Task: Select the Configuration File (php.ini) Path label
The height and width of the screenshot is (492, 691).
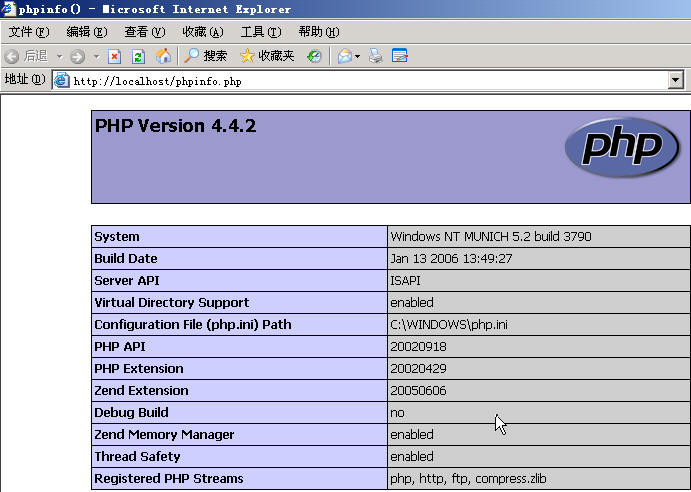Action: coord(193,325)
